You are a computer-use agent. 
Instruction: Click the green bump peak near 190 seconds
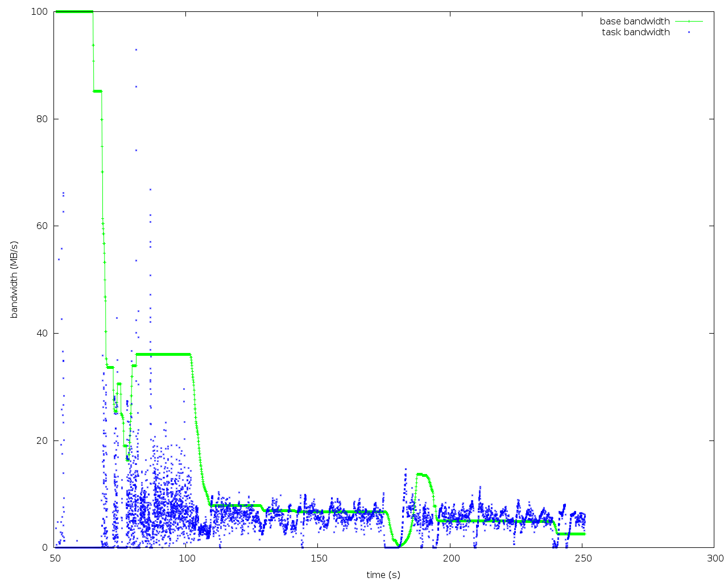pyautogui.click(x=421, y=474)
